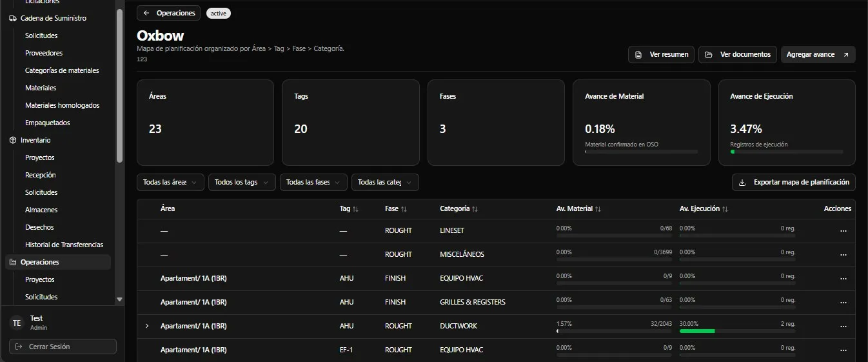This screenshot has height=362, width=868.
Task: Click the Operaciones chart icon in sidebar
Action: (x=13, y=262)
